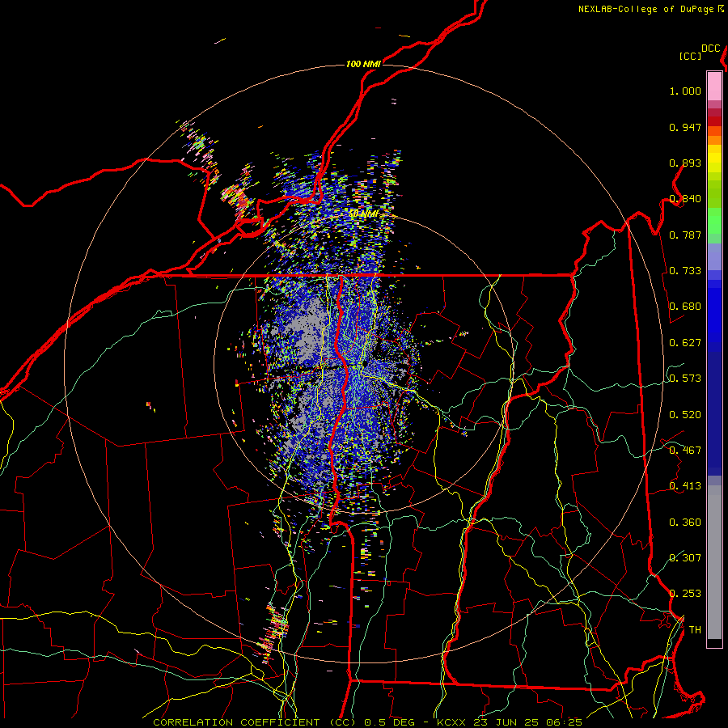Click the 0.787 legend value
This screenshot has height=728, width=728.
[685, 235]
